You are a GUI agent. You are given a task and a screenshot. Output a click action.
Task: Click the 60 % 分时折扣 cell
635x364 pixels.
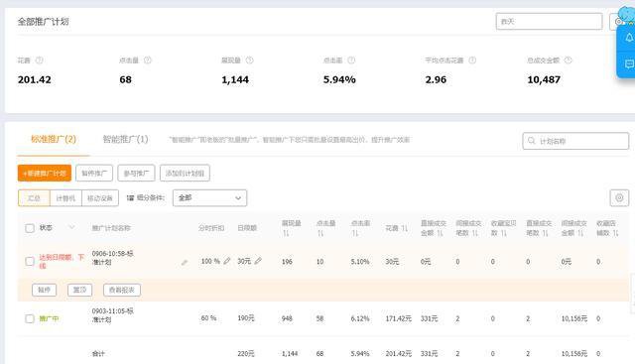tap(208, 318)
